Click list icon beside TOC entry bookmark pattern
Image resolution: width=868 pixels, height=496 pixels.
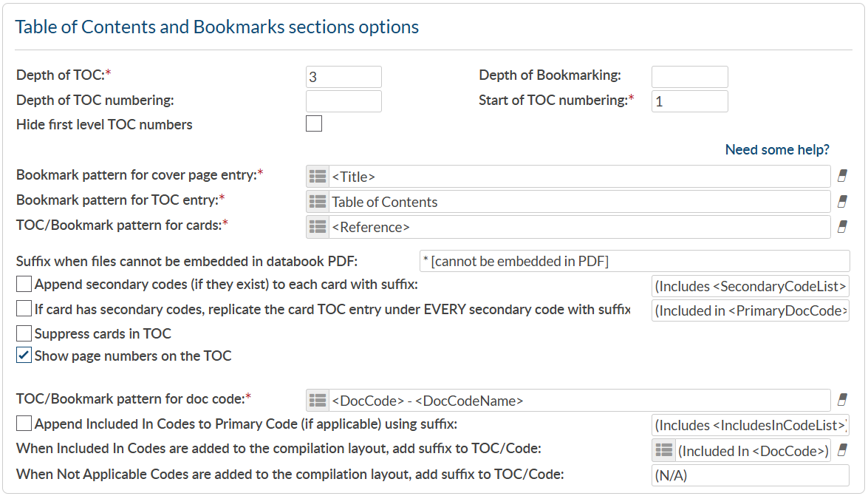(318, 202)
